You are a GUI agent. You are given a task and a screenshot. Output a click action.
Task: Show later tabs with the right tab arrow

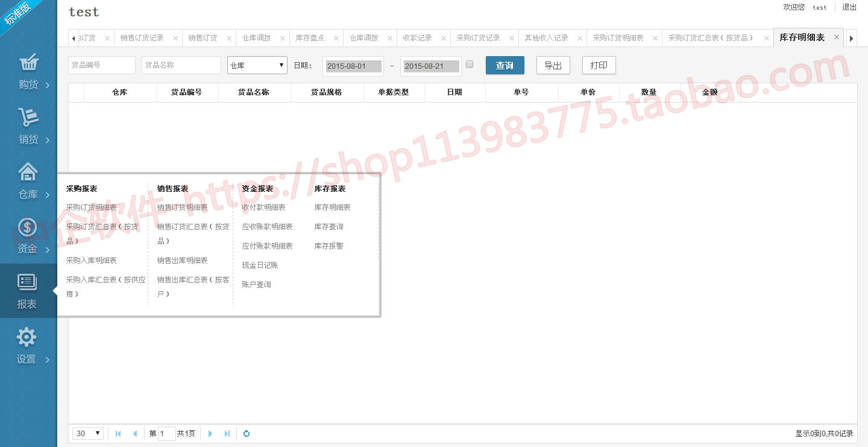(852, 38)
